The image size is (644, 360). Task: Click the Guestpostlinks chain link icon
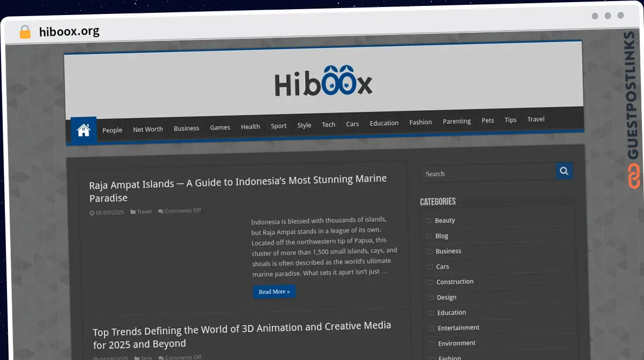coord(634,177)
